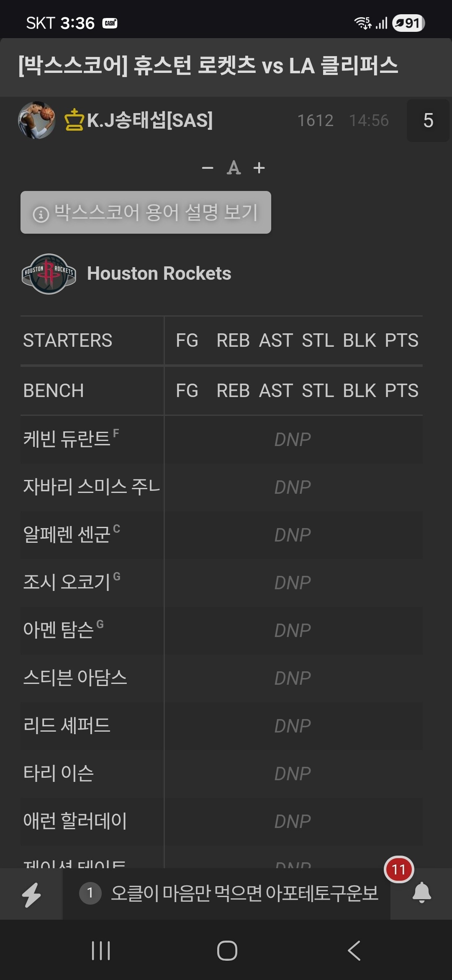Open notifications via the bell icon
This screenshot has height=980, width=452.
(421, 892)
